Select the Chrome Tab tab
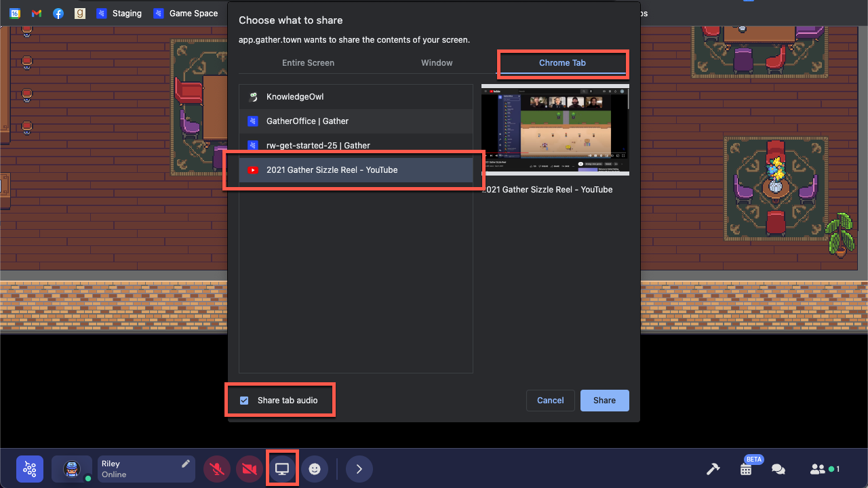This screenshot has width=868, height=488. click(x=562, y=63)
